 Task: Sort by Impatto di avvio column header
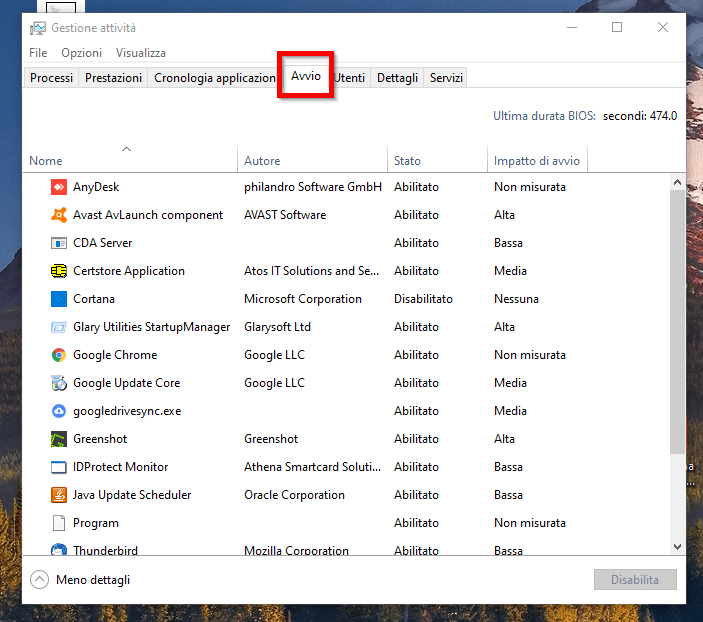pyautogui.click(x=537, y=159)
